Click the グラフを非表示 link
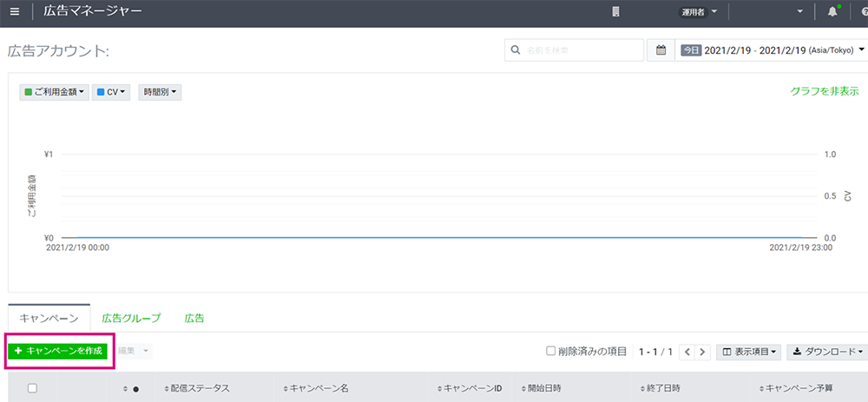 coord(825,91)
